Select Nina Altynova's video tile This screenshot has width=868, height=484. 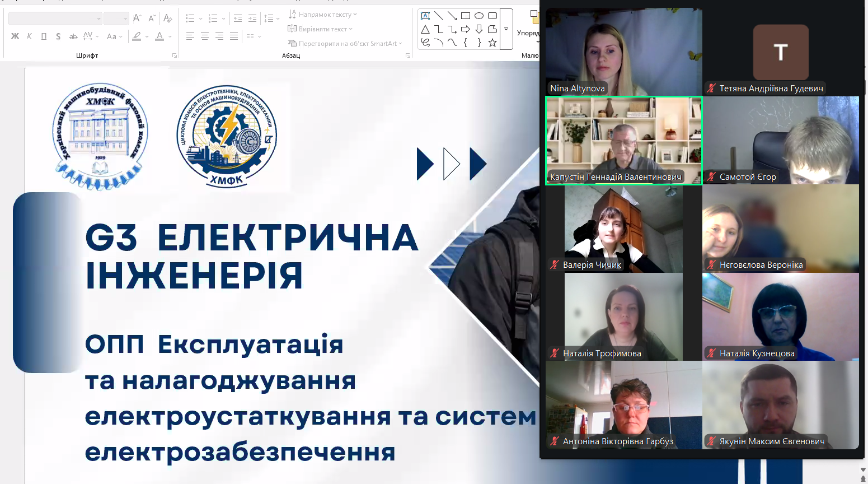[623, 52]
